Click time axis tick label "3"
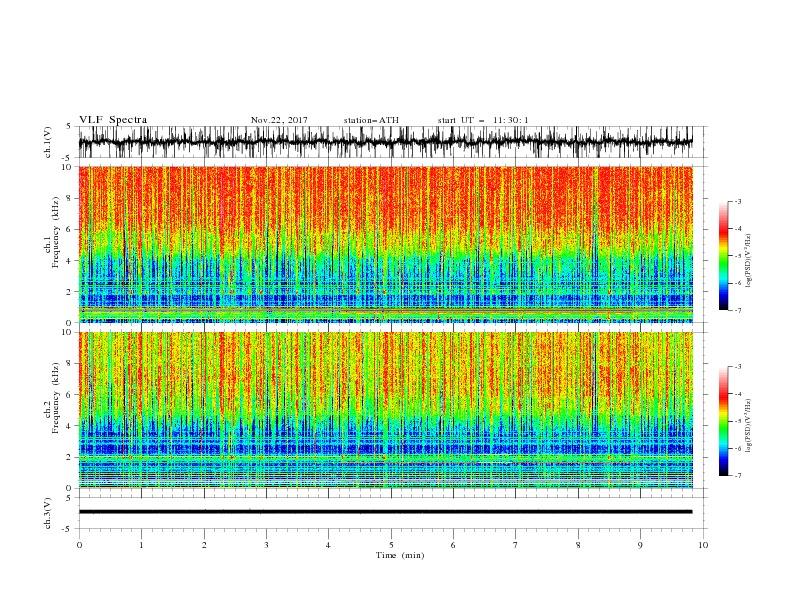Image resolution: width=792 pixels, height=612 pixels. pos(266,545)
